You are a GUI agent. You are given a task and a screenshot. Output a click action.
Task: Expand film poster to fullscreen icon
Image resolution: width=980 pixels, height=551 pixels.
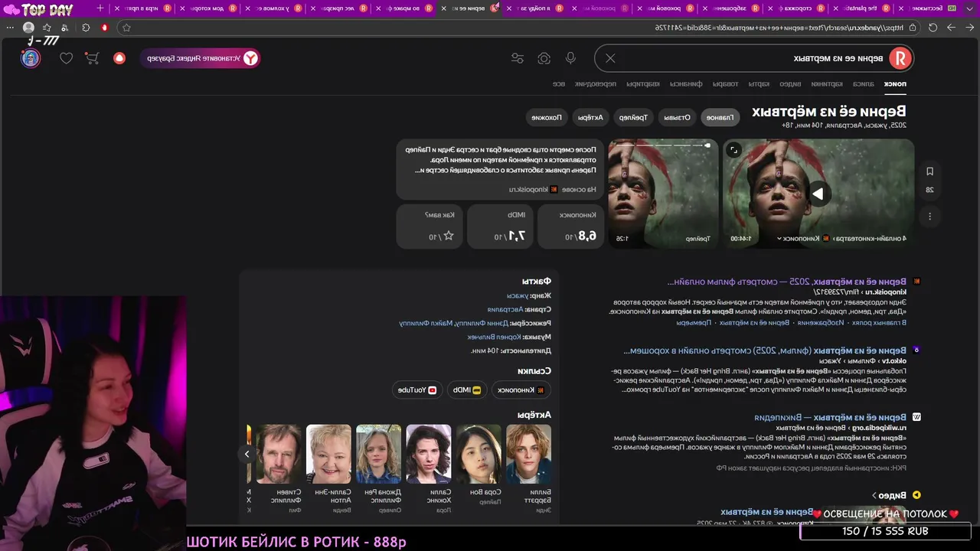tap(733, 150)
